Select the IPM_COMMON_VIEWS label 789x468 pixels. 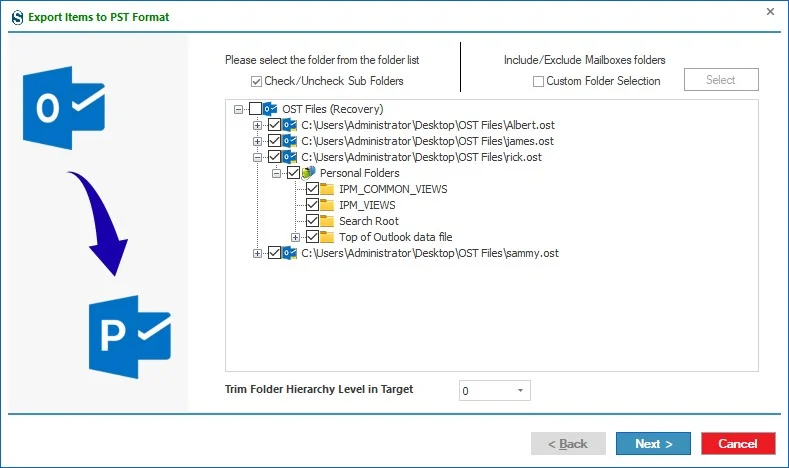click(393, 189)
